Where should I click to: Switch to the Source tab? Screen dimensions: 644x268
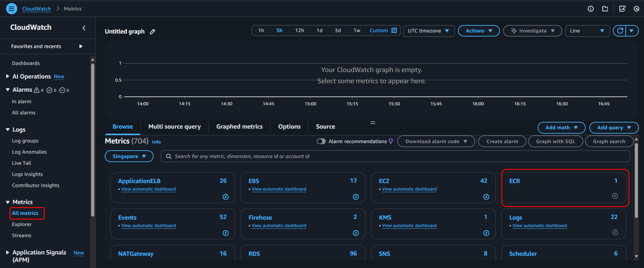[325, 127]
